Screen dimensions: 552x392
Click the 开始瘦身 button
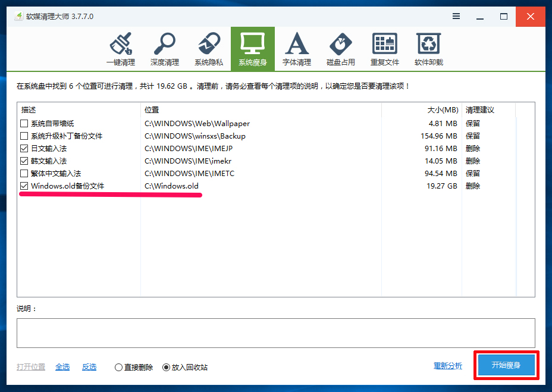(x=506, y=365)
